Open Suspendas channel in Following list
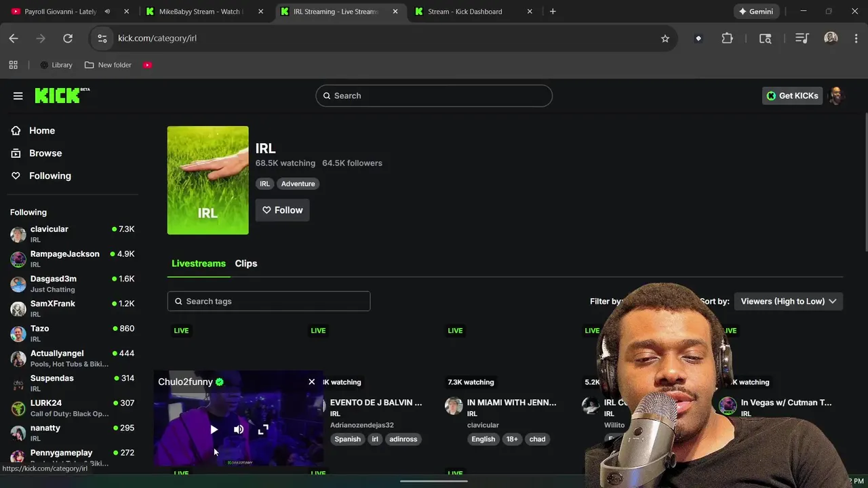The image size is (868, 488). click(x=72, y=384)
